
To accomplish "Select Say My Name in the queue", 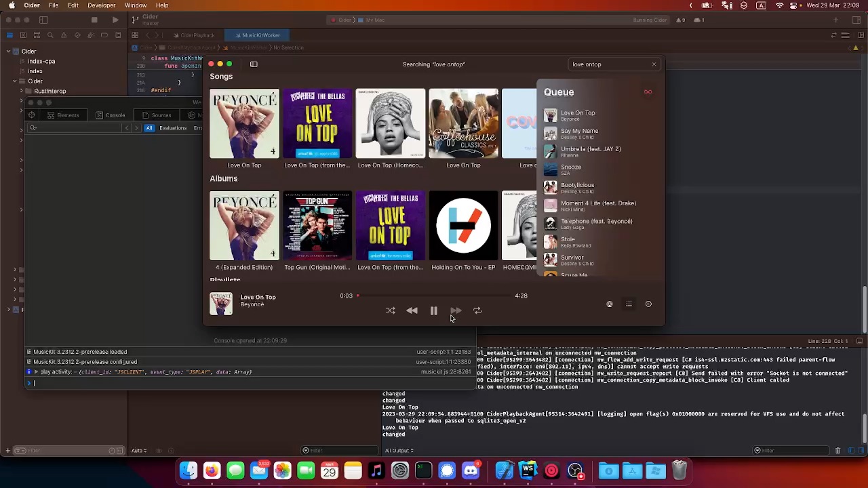I will [579, 134].
